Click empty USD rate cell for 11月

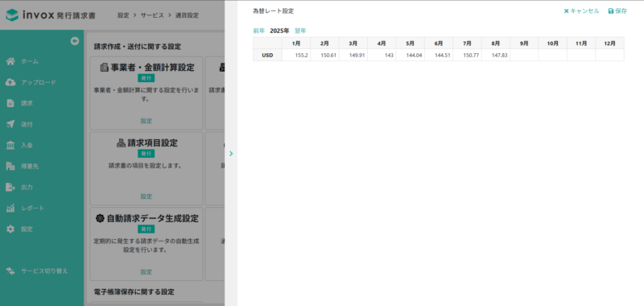tap(581, 55)
